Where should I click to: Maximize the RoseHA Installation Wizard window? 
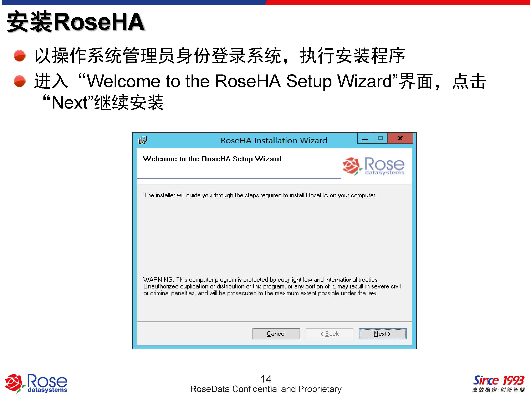[380, 138]
